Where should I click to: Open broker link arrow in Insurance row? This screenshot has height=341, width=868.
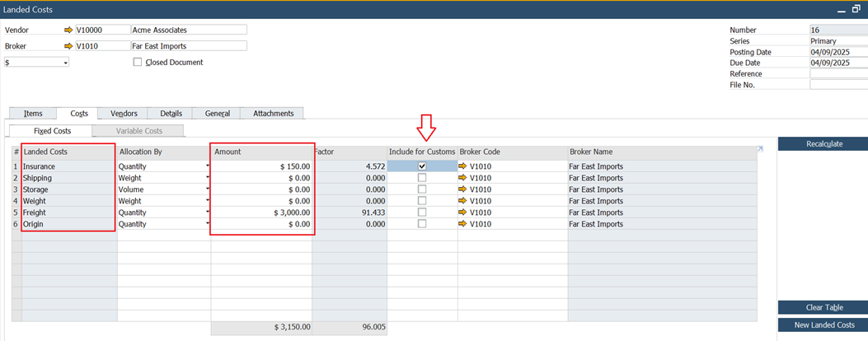pos(462,166)
